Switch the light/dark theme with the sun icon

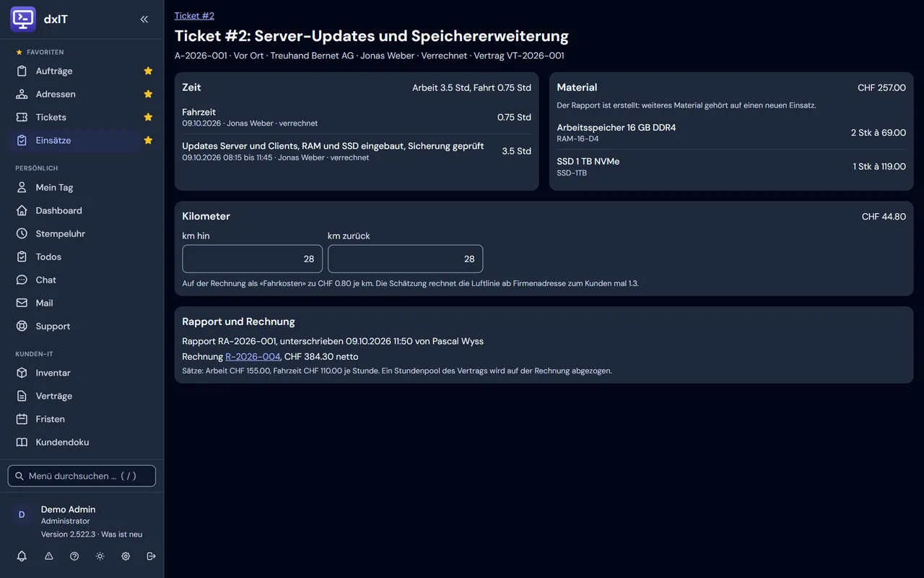[x=100, y=556]
